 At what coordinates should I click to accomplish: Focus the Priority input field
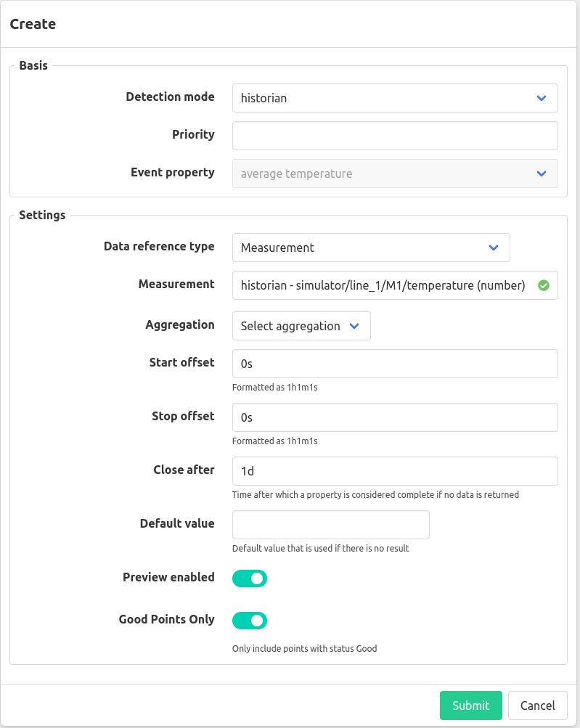point(395,136)
